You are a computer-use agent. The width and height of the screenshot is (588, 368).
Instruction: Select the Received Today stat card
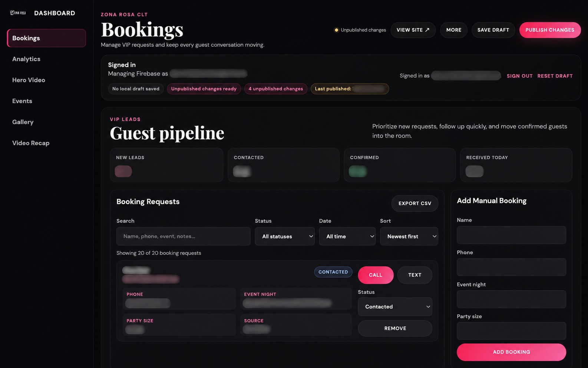[x=516, y=165]
